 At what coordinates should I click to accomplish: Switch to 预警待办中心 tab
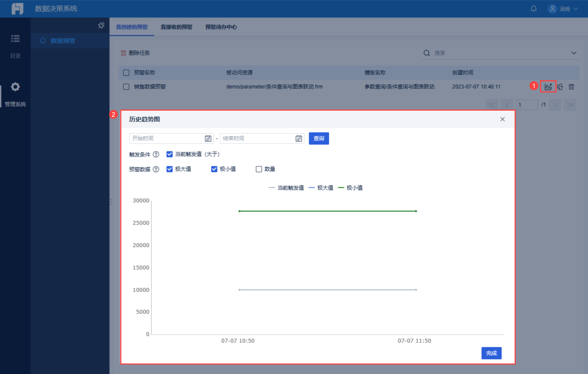[x=221, y=27]
